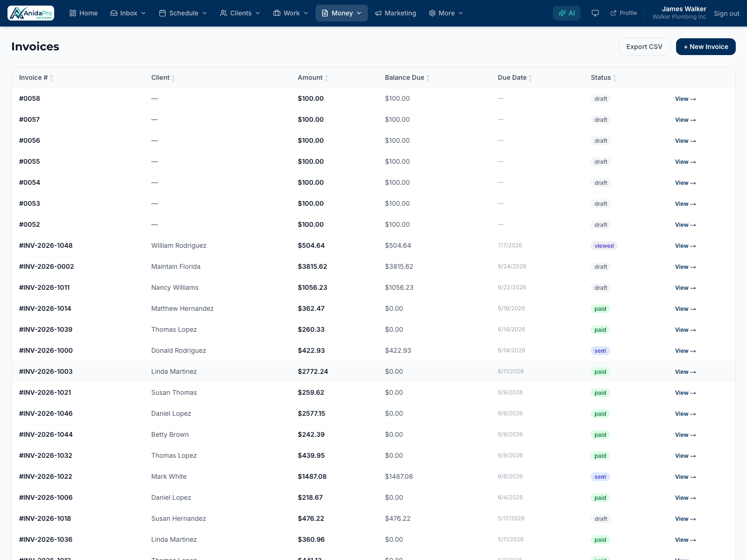747x560 pixels.
Task: Click the amount $2772.24
Action: (313, 371)
